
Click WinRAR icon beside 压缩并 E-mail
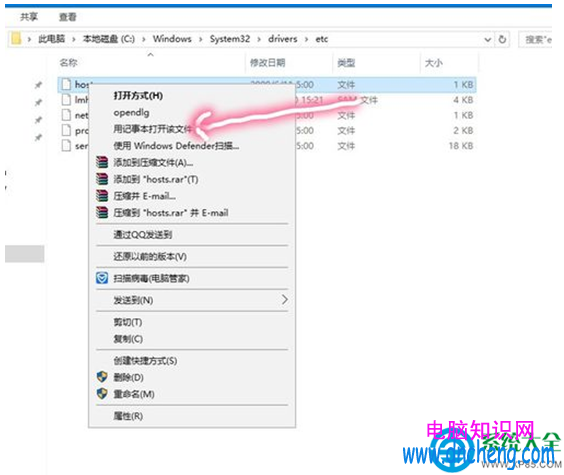(x=102, y=196)
